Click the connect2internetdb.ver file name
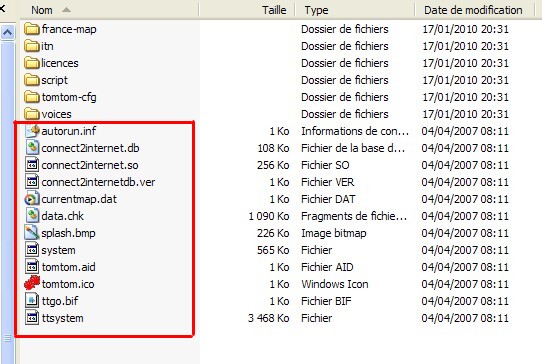The width and height of the screenshot is (542, 364). point(98,182)
